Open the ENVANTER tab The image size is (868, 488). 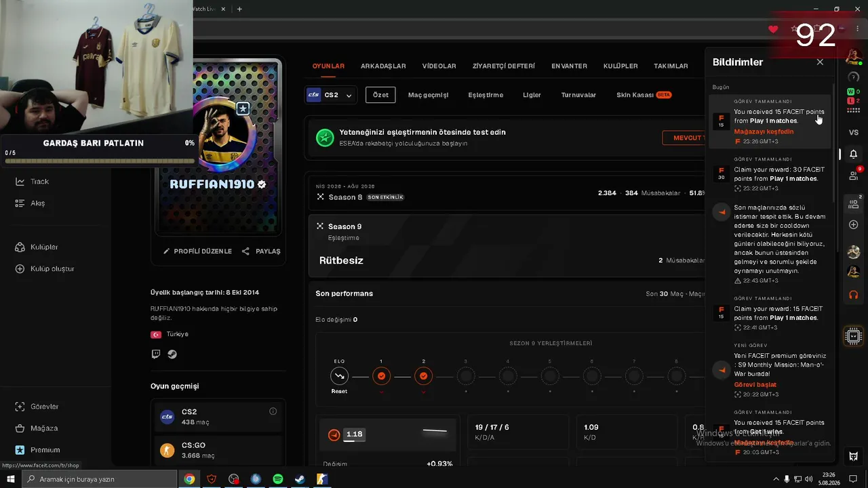(x=569, y=66)
